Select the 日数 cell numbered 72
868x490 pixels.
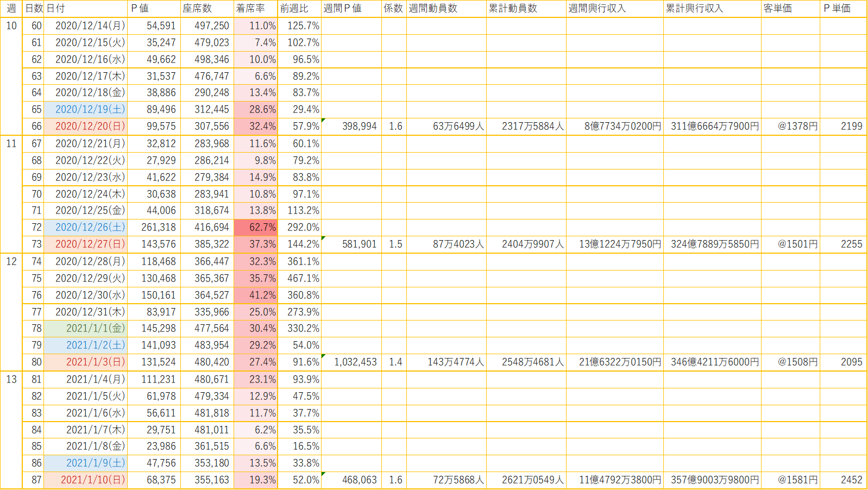tap(33, 228)
